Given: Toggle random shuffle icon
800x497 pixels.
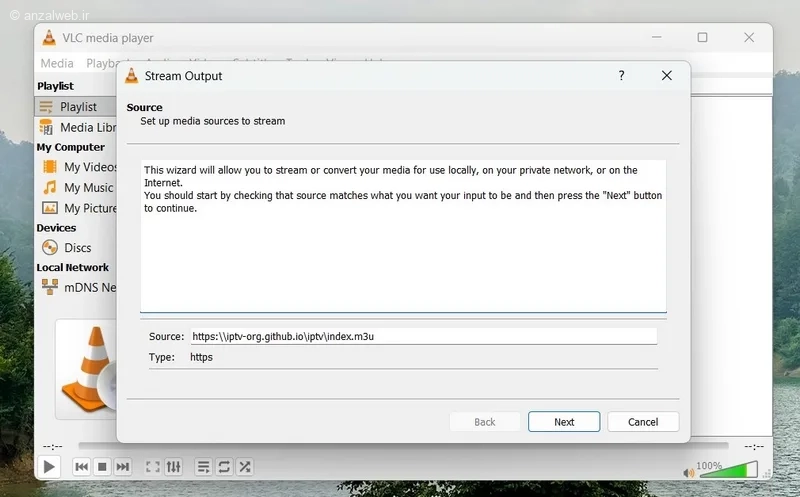Looking at the screenshot, I should point(245,466).
